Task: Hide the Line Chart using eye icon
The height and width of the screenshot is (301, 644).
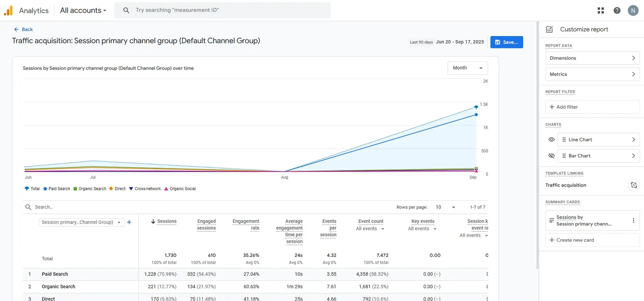Action: coord(551,140)
